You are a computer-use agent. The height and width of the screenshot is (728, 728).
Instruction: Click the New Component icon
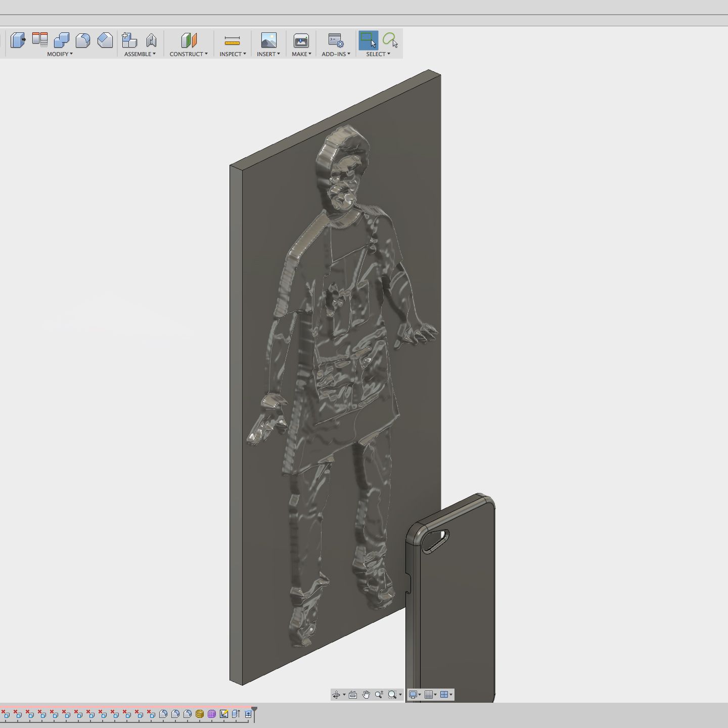click(129, 40)
